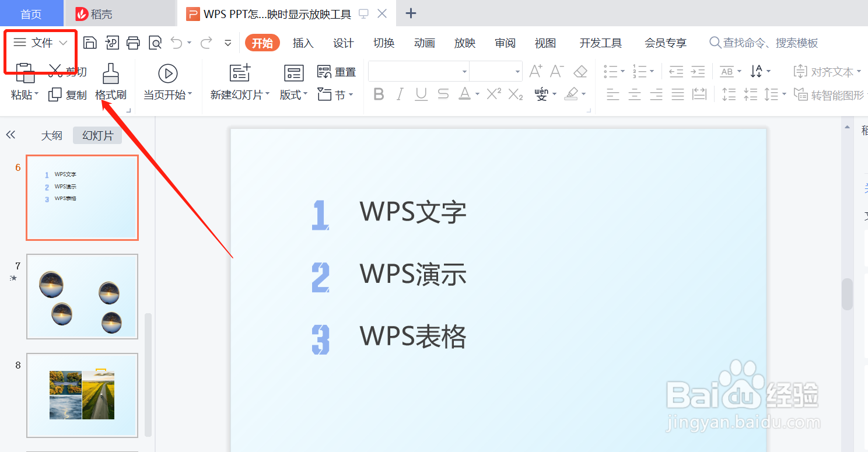868x452 pixels.
Task: Click the Reset (重置) button
Action: click(x=336, y=72)
